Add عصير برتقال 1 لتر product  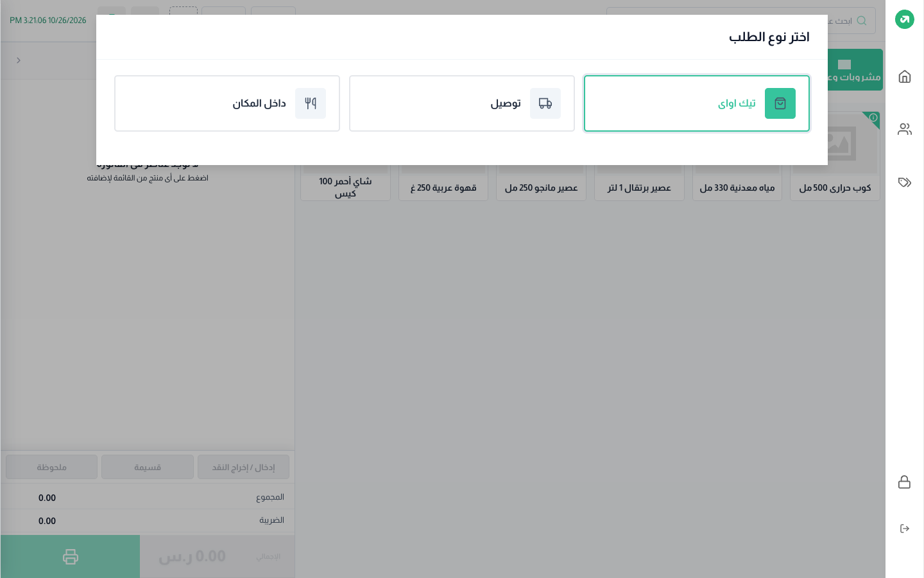(639, 156)
